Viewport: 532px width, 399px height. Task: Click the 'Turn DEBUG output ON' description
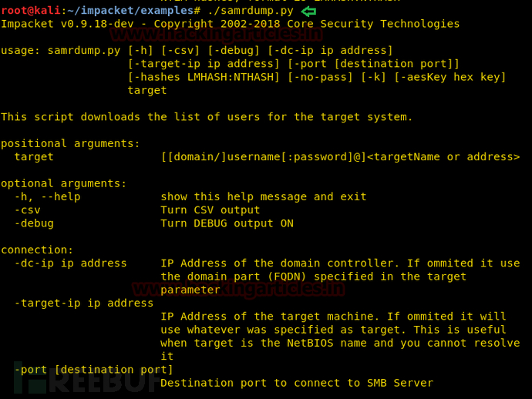click(227, 223)
